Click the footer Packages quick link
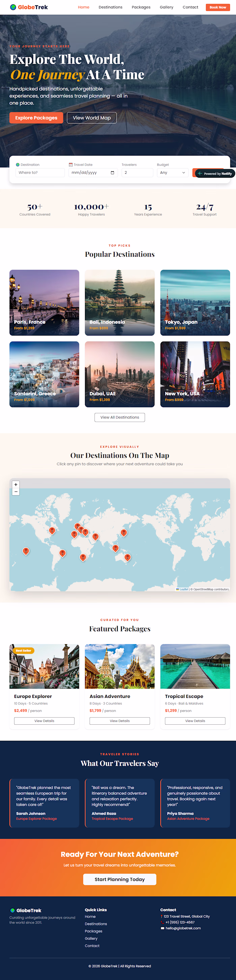236x980 pixels. pos(94,931)
